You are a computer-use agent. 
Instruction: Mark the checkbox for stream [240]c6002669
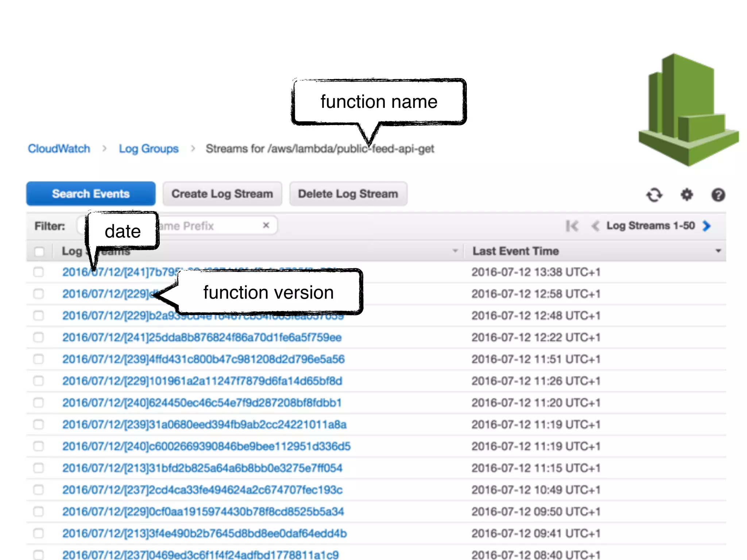tap(39, 446)
